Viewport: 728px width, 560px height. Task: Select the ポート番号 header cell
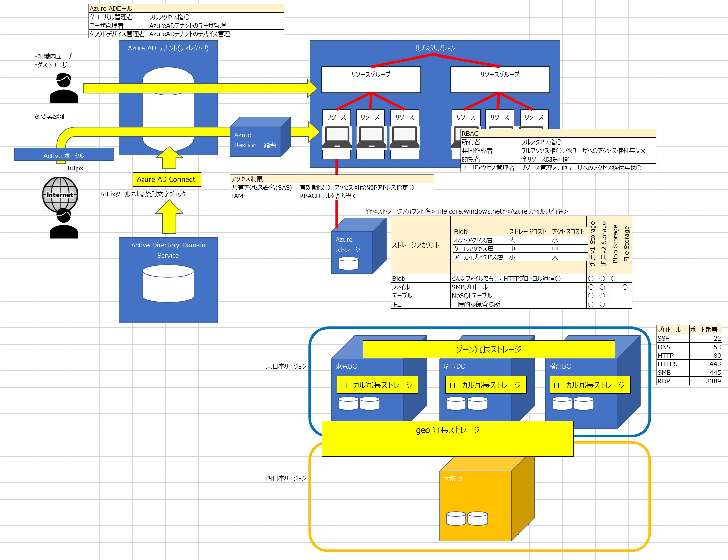tap(706, 330)
